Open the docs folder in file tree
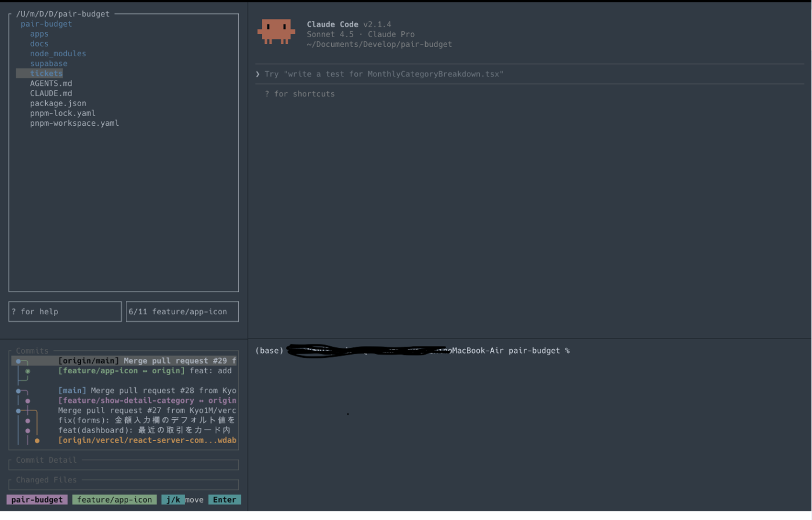812x520 pixels. pos(39,43)
